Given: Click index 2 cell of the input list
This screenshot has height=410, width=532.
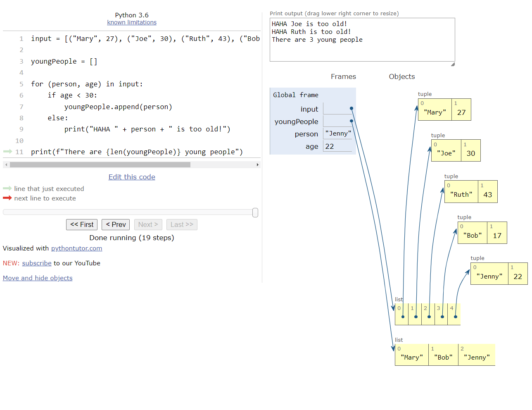Looking at the screenshot, I should (x=428, y=314).
